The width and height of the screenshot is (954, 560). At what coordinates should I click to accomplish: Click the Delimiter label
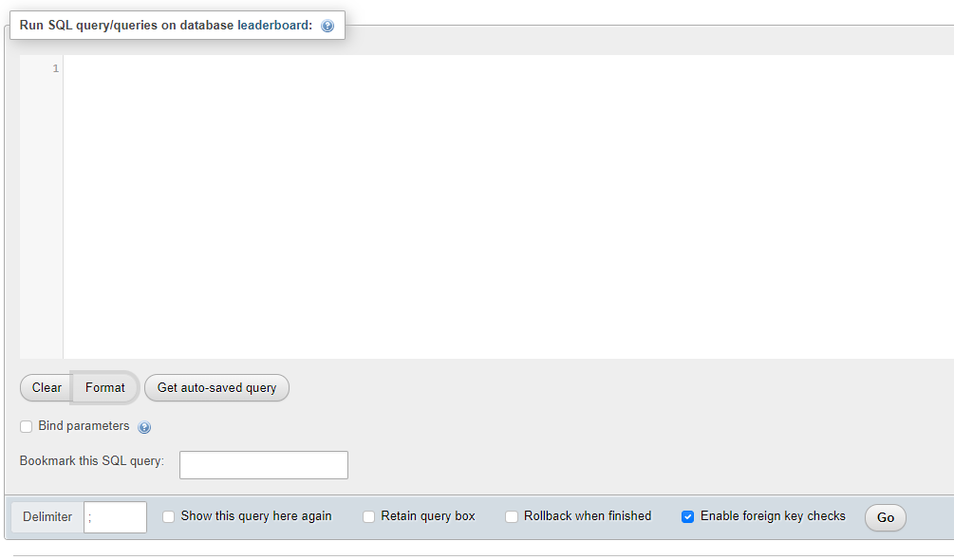coord(47,516)
